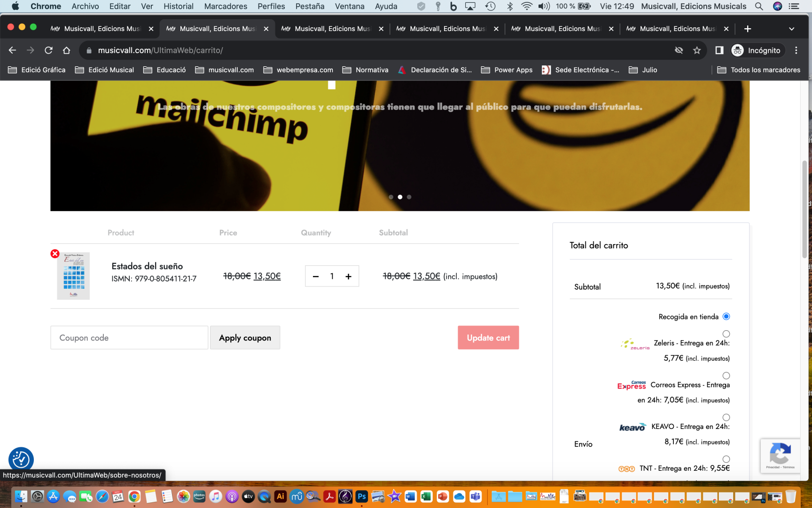Click the page vertical scrollbar
The height and width of the screenshot is (508, 812).
[804, 209]
